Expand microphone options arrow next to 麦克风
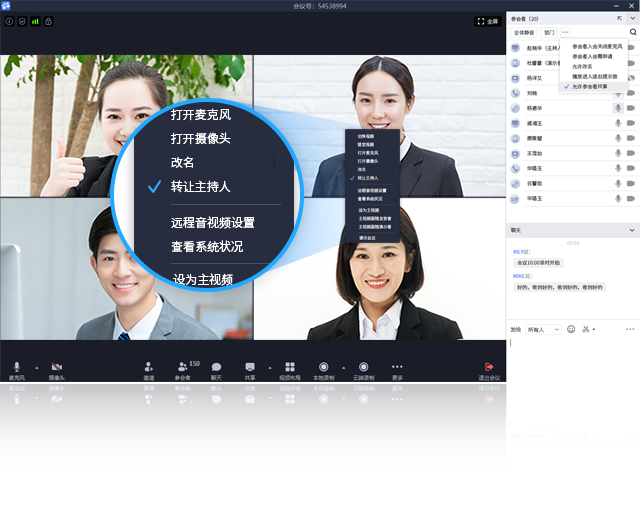The height and width of the screenshot is (530, 640). coord(37,368)
